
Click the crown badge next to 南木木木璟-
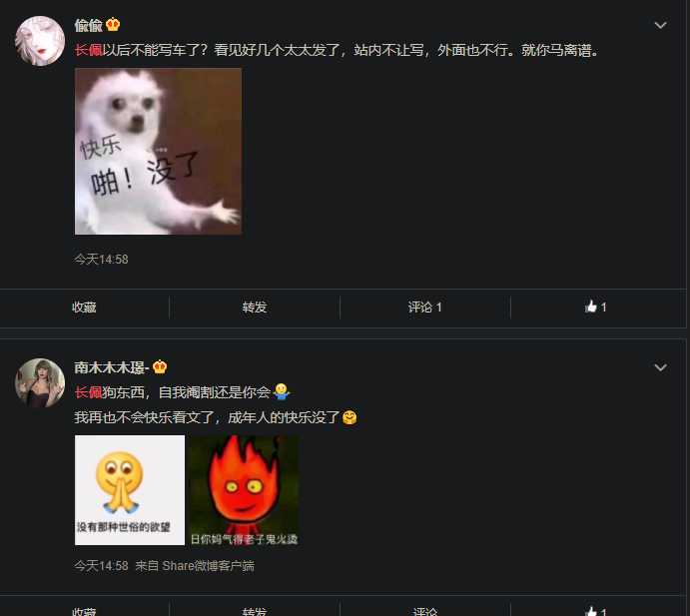point(160,366)
